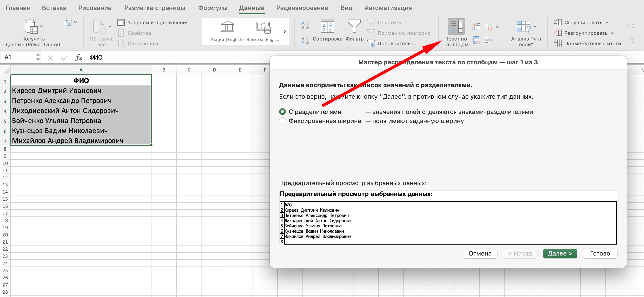Click the What-If Analysis icon

click(523, 26)
